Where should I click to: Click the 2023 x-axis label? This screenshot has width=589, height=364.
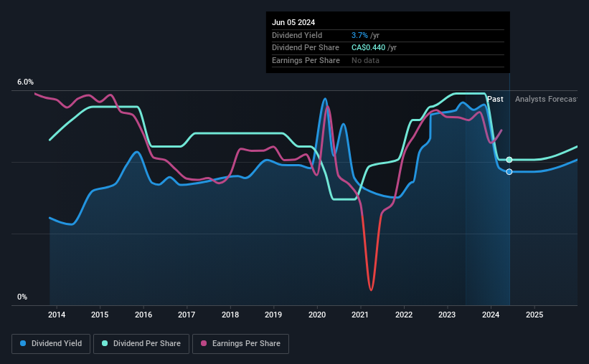[x=447, y=315]
